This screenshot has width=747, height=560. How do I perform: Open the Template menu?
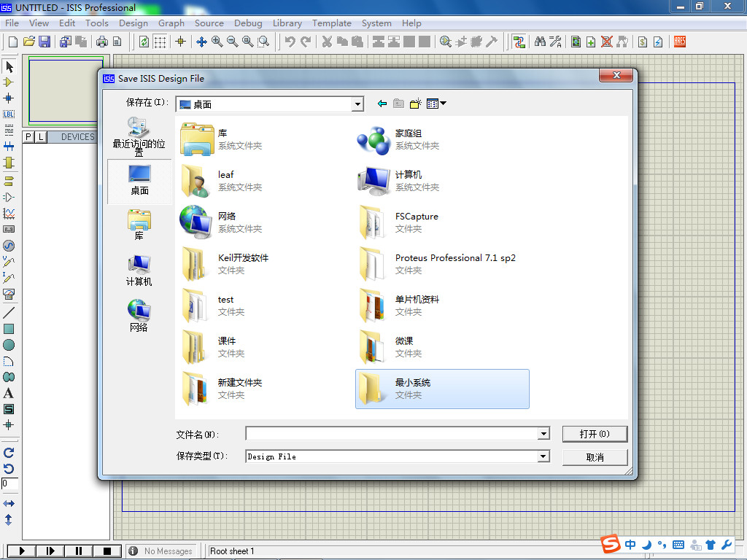pyautogui.click(x=332, y=23)
